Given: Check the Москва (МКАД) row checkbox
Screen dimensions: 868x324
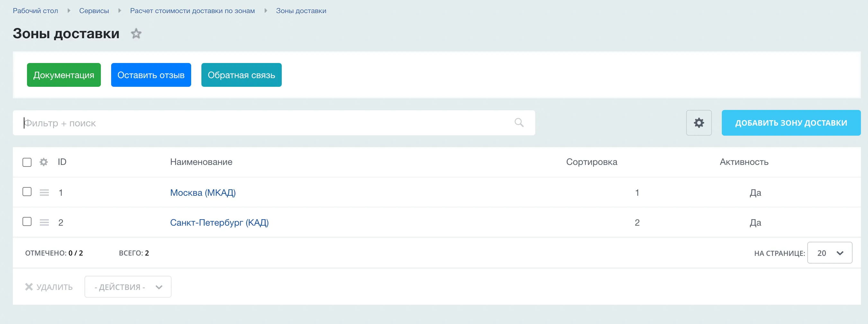Looking at the screenshot, I should coord(27,192).
